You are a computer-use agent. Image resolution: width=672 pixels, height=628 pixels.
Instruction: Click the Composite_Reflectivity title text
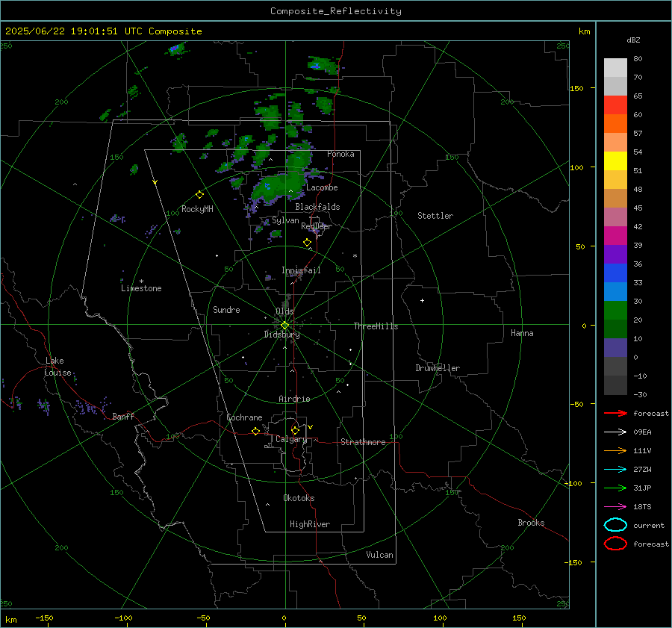(336, 11)
